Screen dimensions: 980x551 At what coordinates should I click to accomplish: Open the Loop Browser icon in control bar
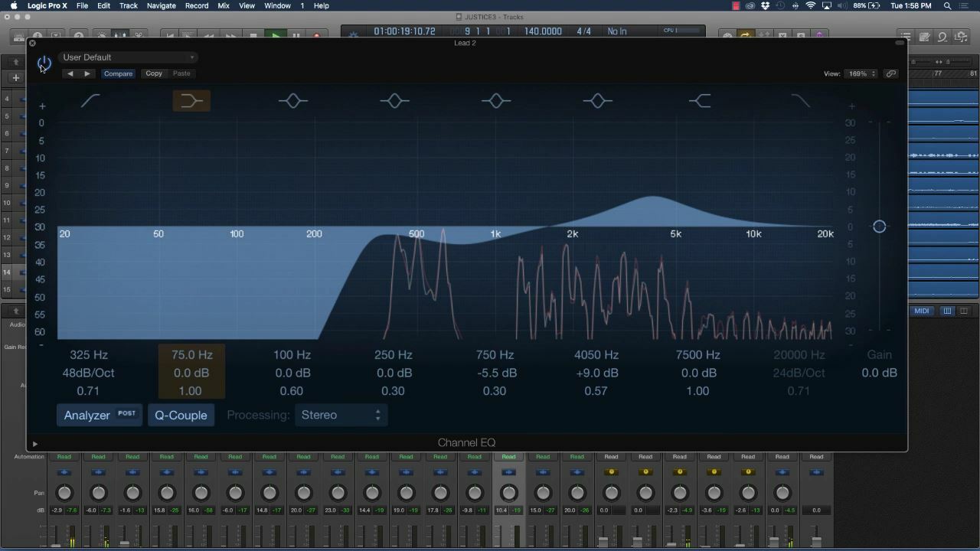tap(943, 36)
